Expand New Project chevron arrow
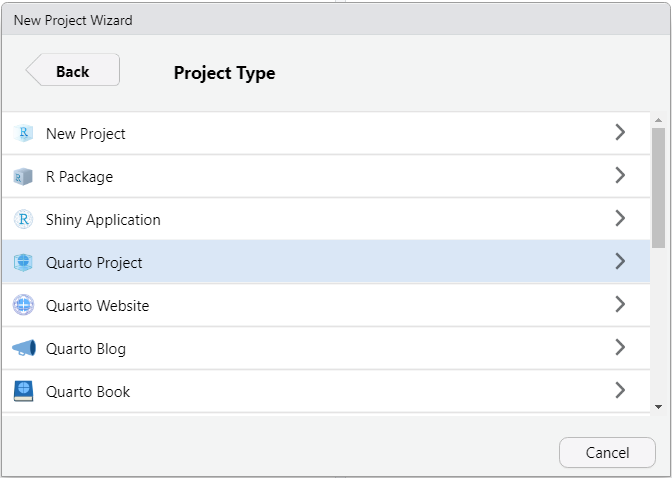The width and height of the screenshot is (672, 478). point(620,132)
